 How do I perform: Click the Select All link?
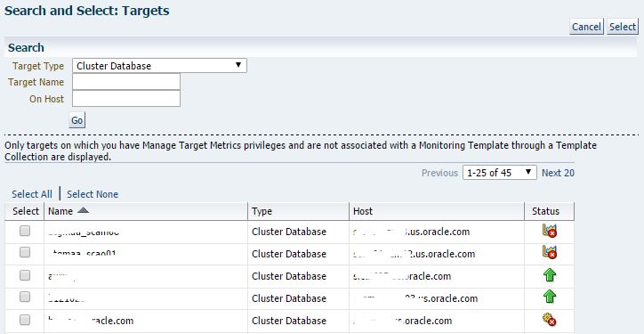click(x=32, y=194)
